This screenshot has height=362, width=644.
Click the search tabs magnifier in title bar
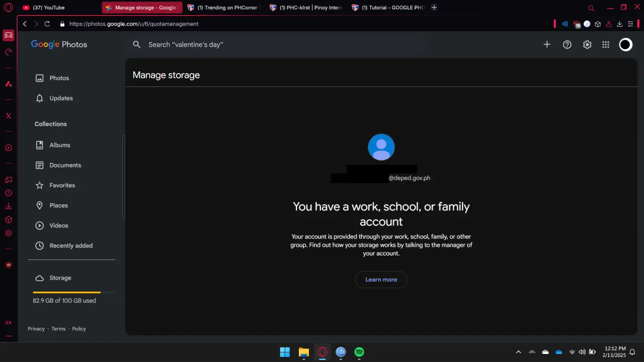coord(591,8)
